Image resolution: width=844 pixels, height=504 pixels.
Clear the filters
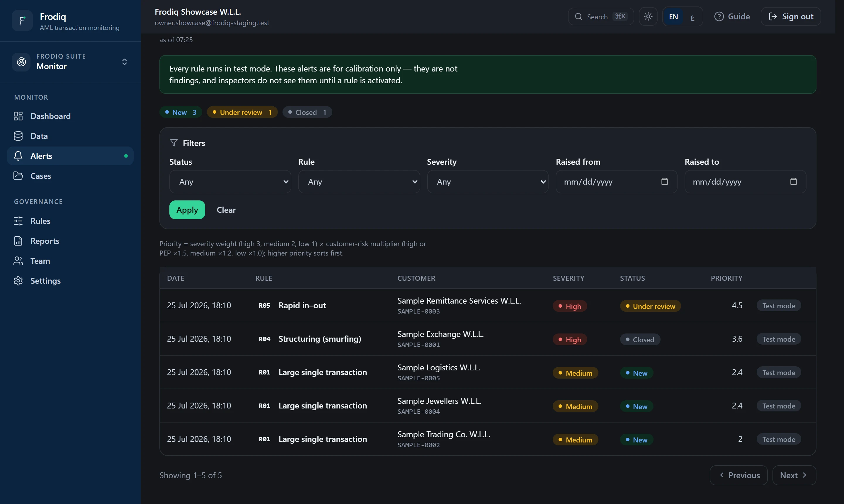(226, 210)
